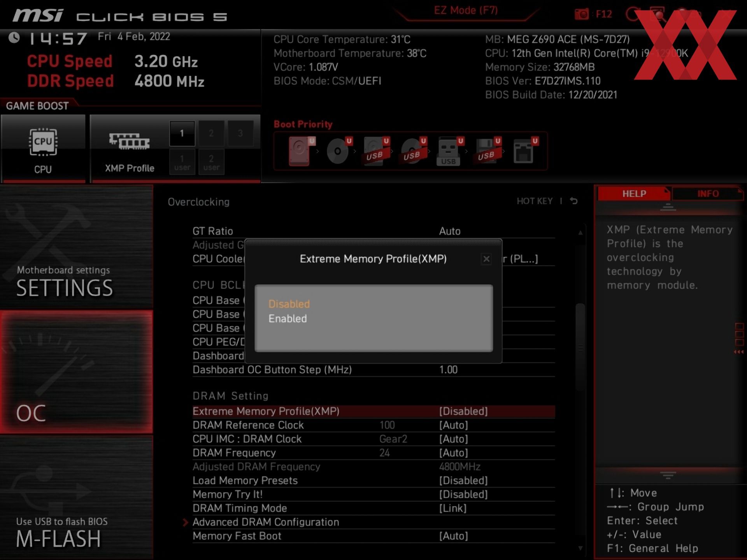Viewport: 747px width, 560px height.
Task: Select the USB hard disk boot device
Action: [x=376, y=151]
